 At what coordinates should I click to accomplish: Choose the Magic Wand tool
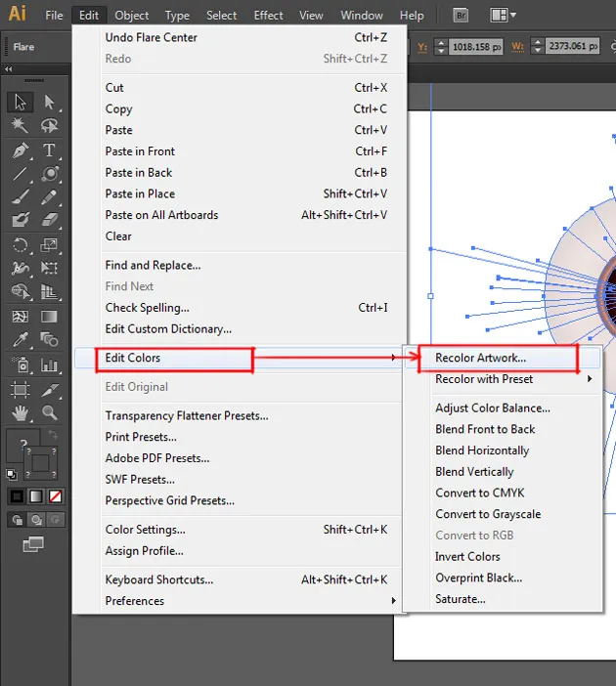coord(21,126)
